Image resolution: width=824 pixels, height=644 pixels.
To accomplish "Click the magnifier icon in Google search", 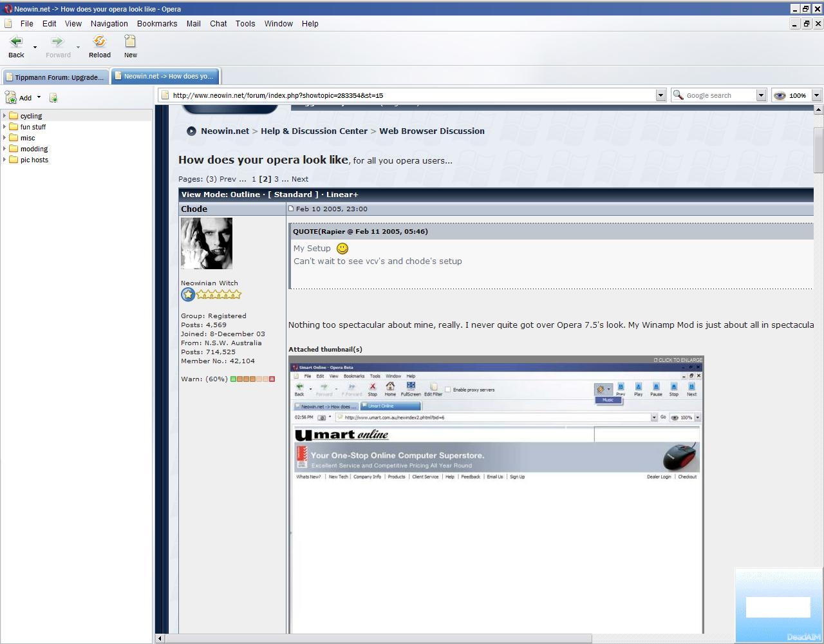I will (678, 95).
